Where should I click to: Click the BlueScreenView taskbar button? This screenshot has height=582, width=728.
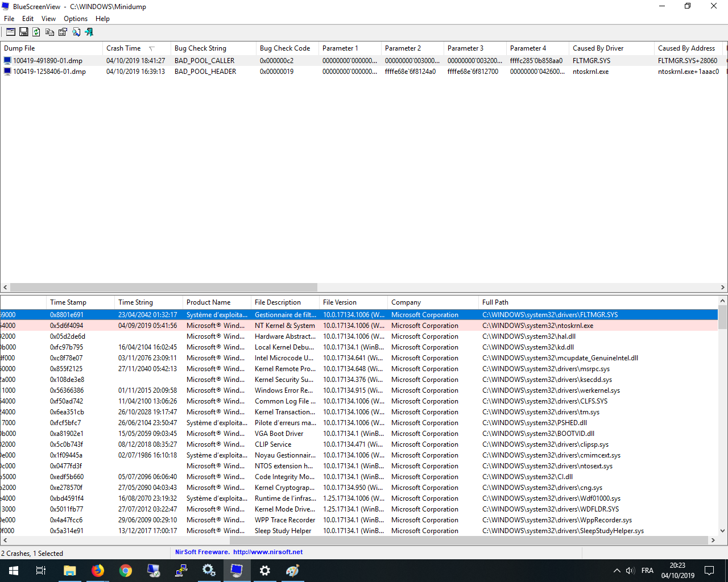237,571
